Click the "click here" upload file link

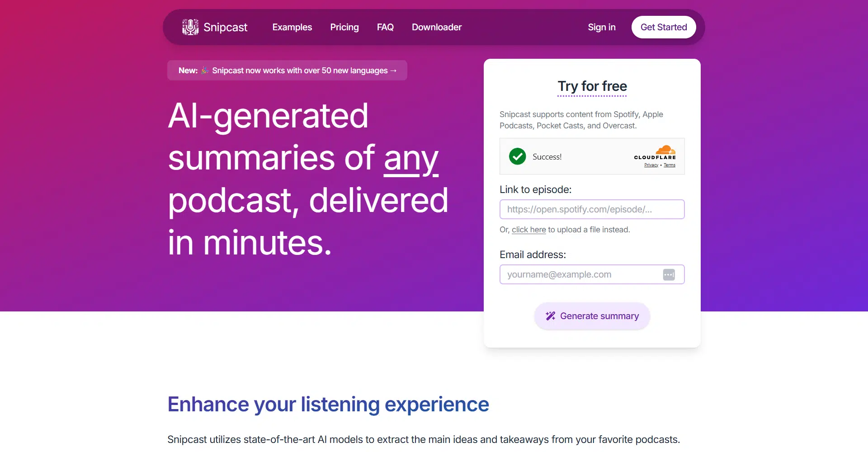point(528,230)
